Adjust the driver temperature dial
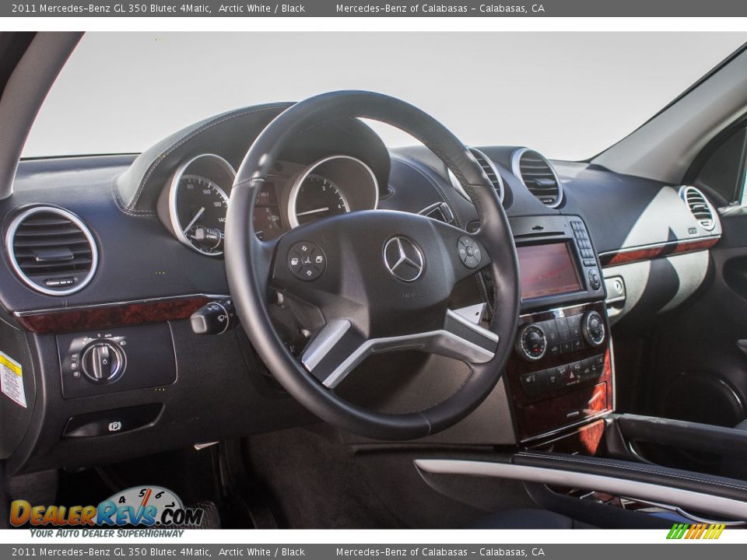The height and width of the screenshot is (560, 747). (x=534, y=340)
